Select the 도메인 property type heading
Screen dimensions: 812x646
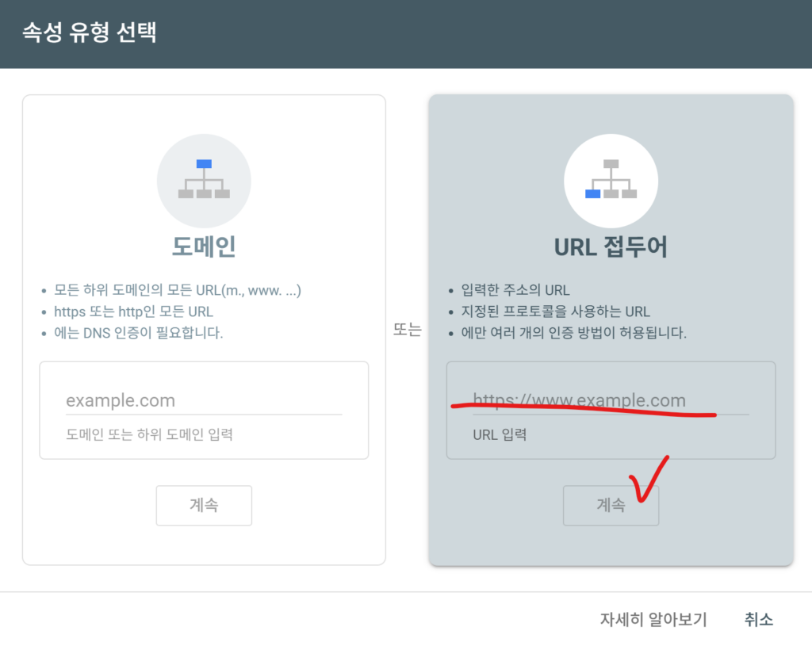point(204,247)
